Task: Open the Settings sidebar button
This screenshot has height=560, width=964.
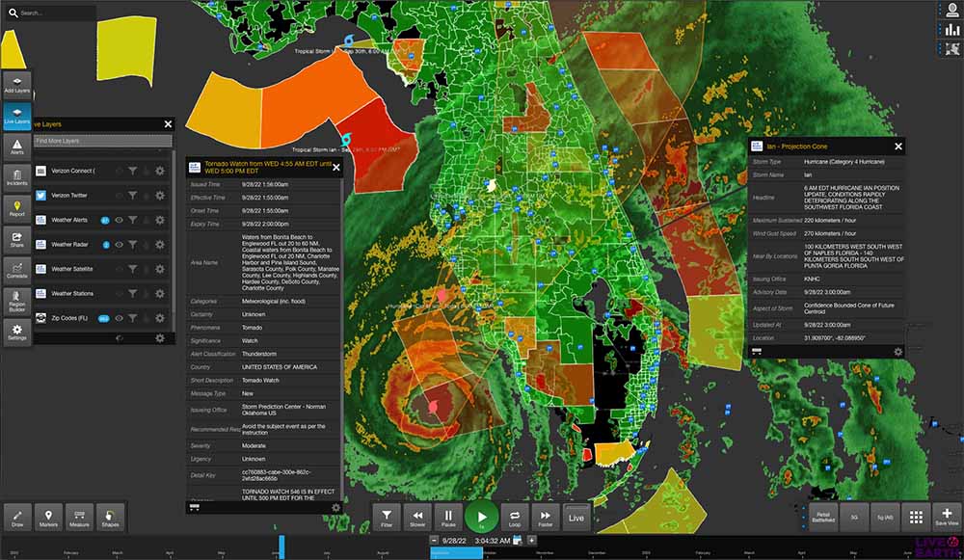Action: (x=17, y=333)
